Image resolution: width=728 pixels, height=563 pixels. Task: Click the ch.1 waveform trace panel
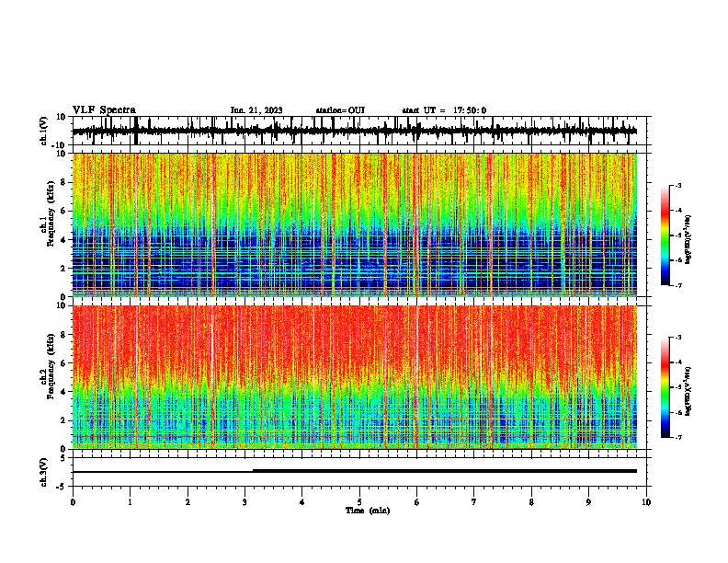359,131
